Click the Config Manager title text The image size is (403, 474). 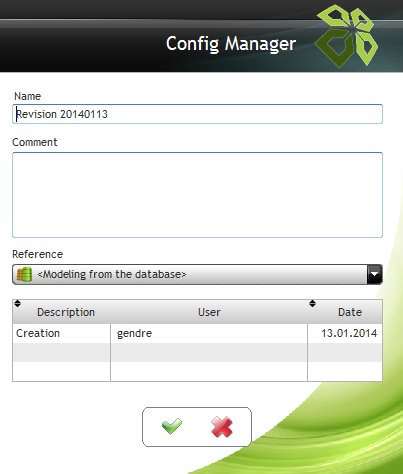[x=231, y=44]
